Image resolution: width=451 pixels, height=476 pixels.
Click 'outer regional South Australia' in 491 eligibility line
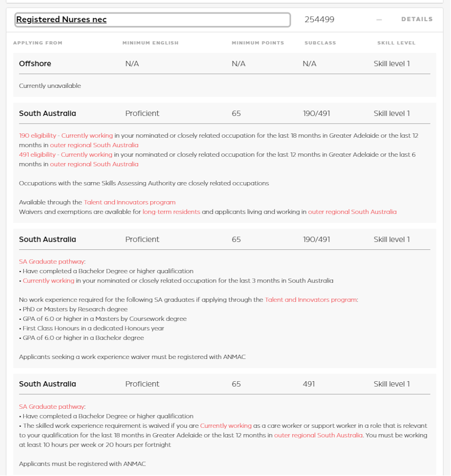94,164
